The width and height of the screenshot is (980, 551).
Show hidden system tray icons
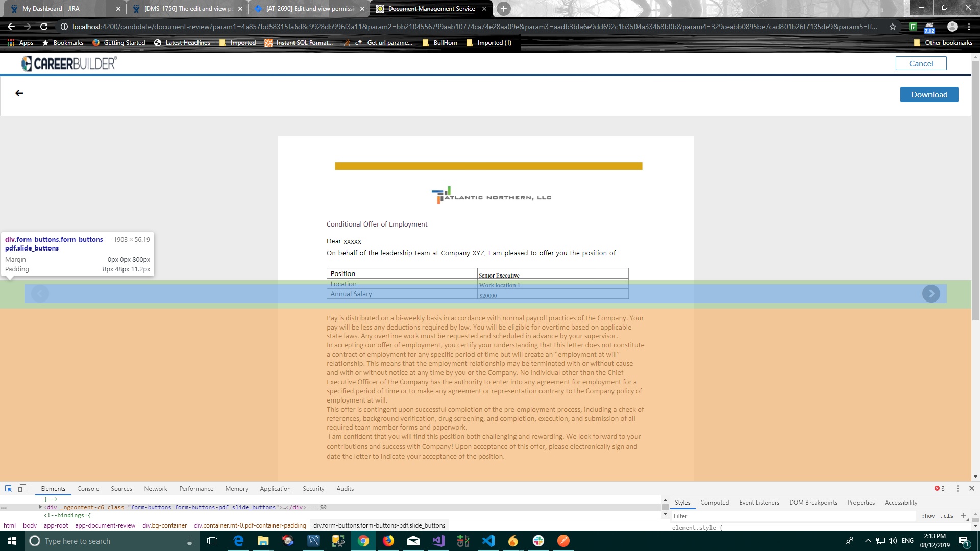click(868, 541)
